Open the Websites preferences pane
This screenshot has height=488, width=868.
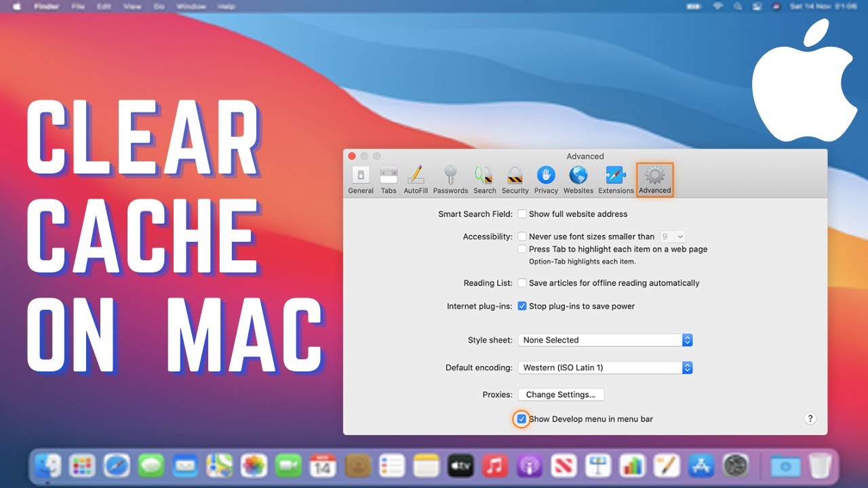578,178
